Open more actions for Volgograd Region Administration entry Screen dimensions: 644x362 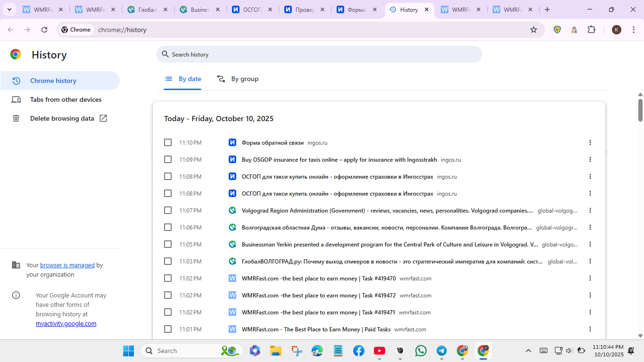[590, 210]
